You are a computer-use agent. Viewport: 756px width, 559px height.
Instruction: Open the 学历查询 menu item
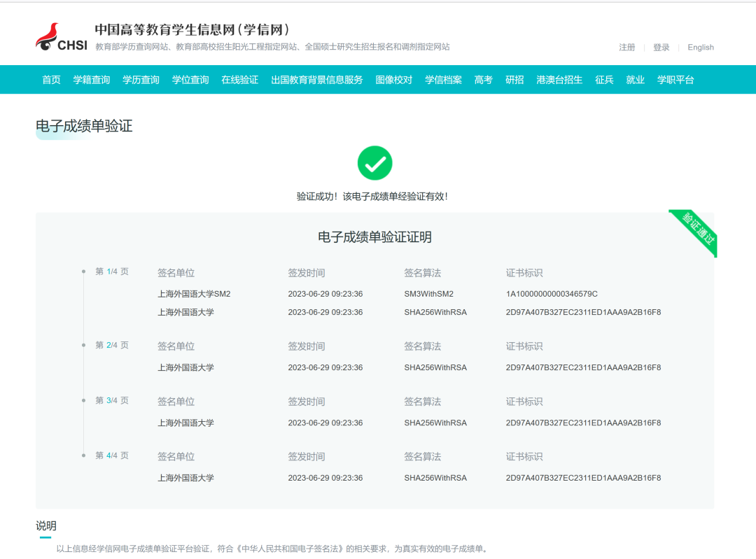point(140,79)
